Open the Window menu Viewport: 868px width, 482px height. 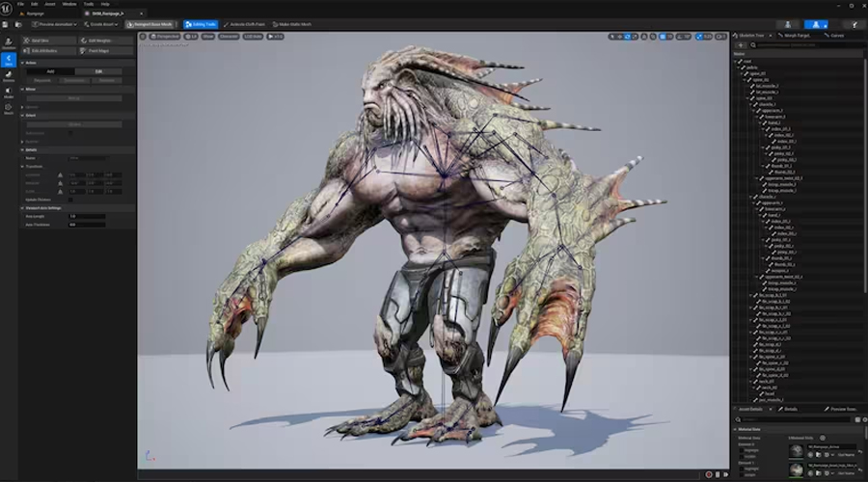(x=68, y=4)
